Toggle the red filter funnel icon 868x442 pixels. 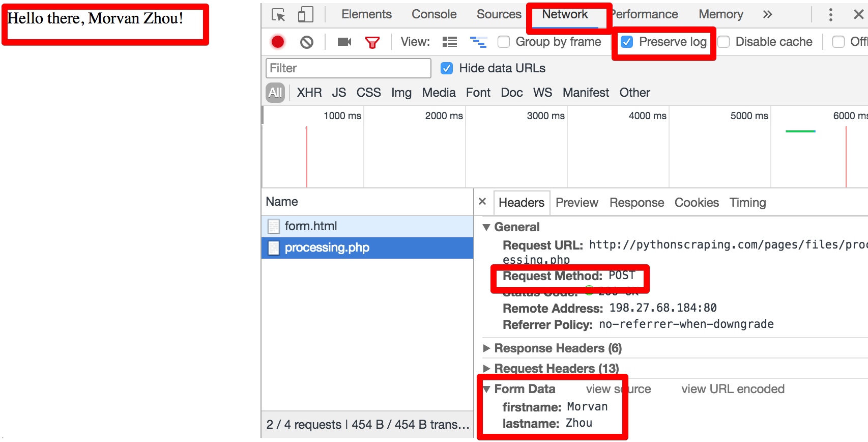tap(372, 42)
